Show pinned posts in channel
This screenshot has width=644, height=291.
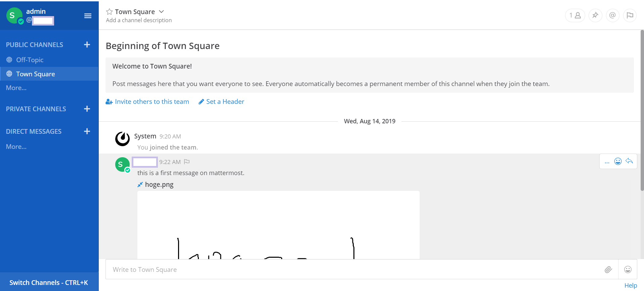[x=595, y=15]
